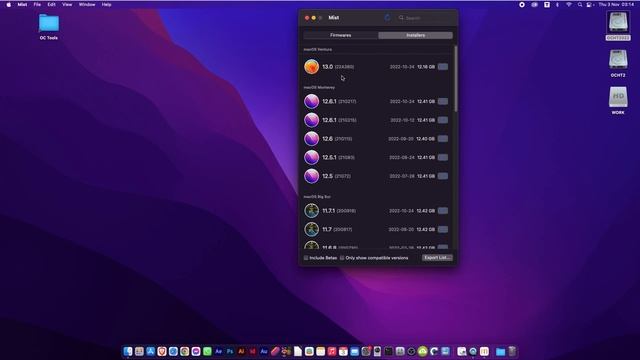Open the Apple menu

9,4
